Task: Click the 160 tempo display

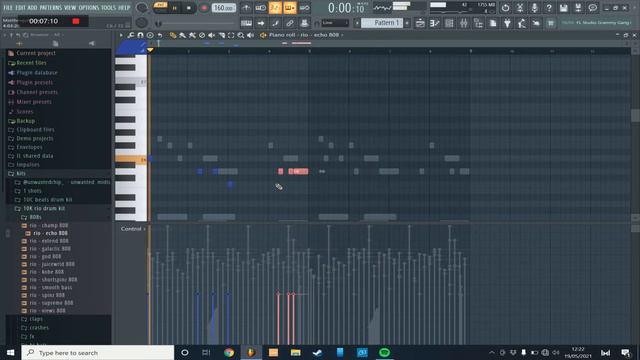Action: pyautogui.click(x=224, y=8)
